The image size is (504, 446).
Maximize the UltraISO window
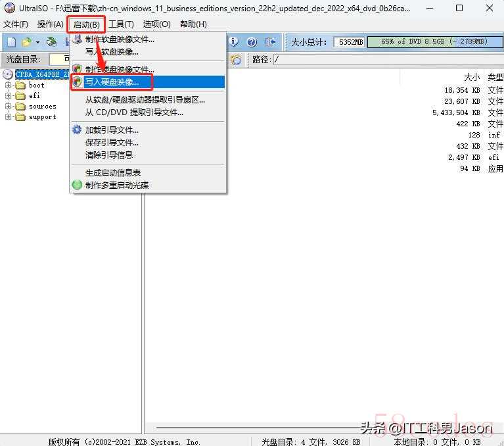pyautogui.click(x=459, y=9)
